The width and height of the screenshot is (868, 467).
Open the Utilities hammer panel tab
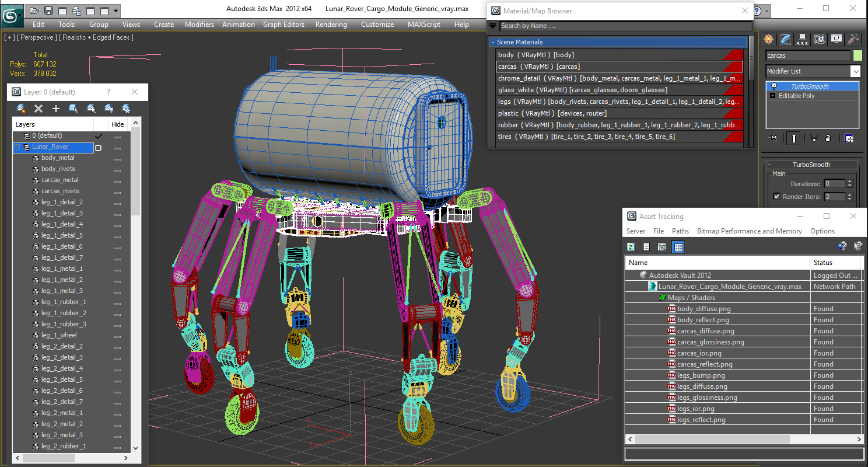pos(853,39)
